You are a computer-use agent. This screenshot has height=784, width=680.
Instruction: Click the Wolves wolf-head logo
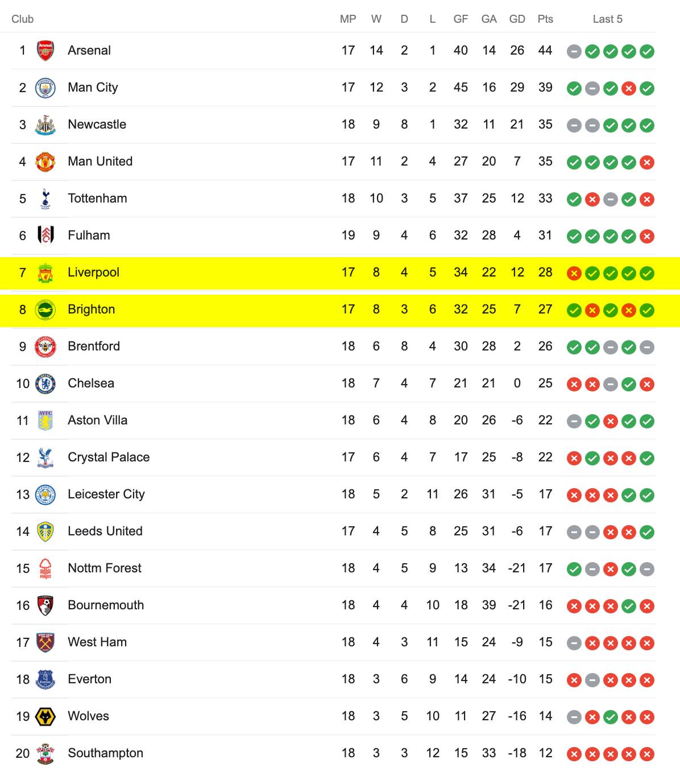[45, 716]
